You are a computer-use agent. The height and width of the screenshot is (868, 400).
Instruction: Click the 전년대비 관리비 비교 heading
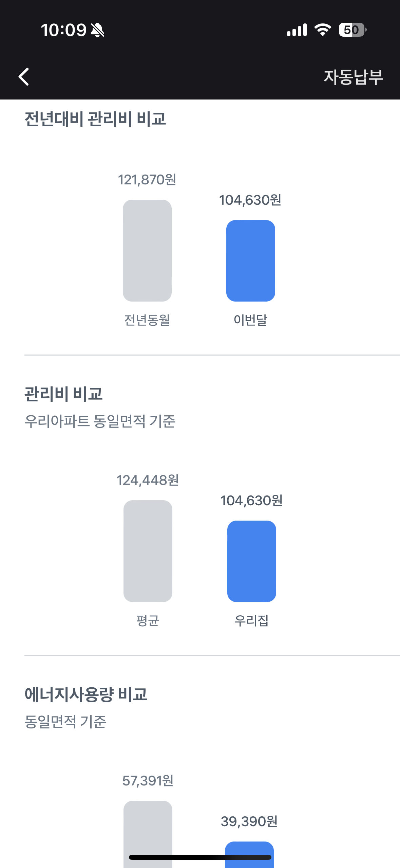(95, 119)
